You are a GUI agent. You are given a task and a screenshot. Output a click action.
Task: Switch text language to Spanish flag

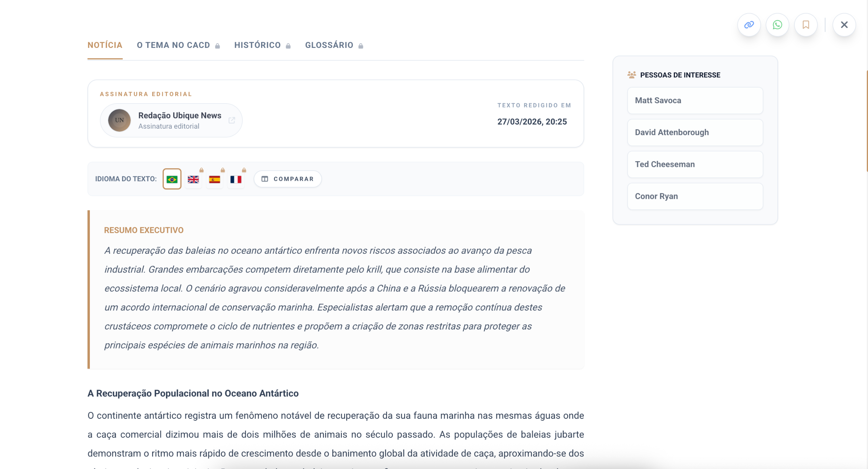[215, 179]
